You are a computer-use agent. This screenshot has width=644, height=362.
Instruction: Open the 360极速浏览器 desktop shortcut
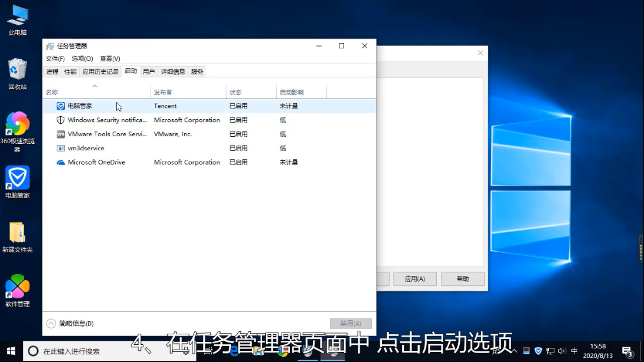[x=17, y=124]
